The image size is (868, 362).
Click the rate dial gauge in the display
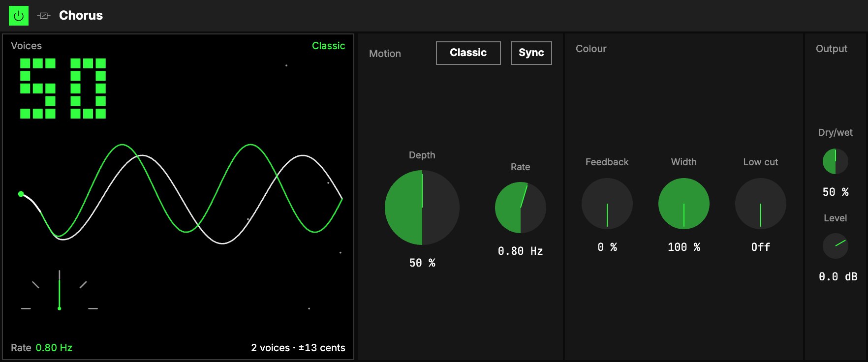click(60, 290)
